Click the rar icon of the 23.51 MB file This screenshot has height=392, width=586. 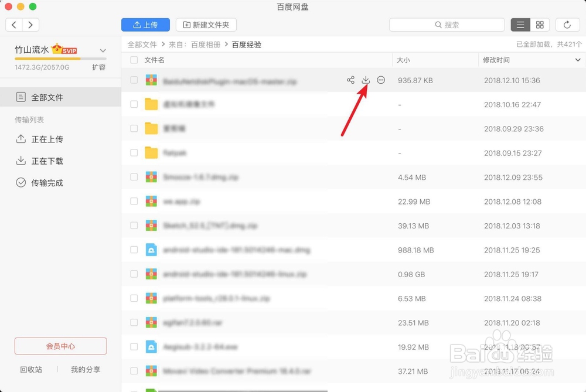pos(151,322)
